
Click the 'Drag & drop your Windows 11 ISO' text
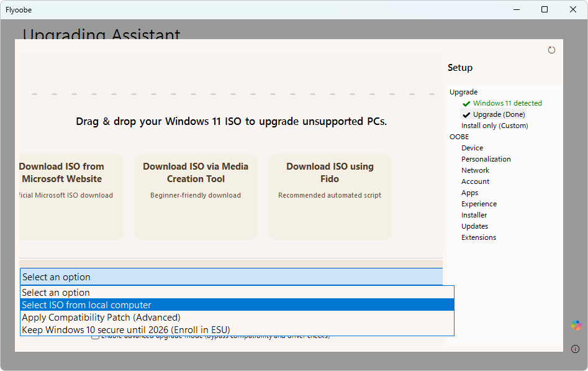(232, 122)
